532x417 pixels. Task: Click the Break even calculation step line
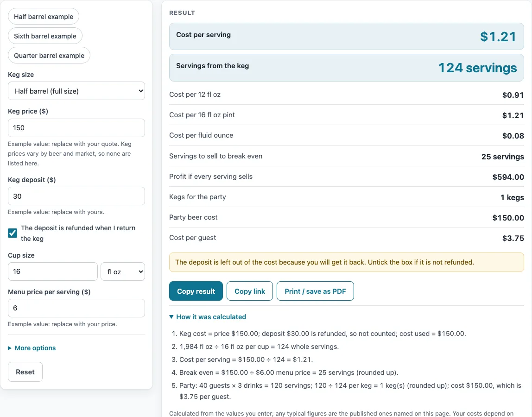289,373
